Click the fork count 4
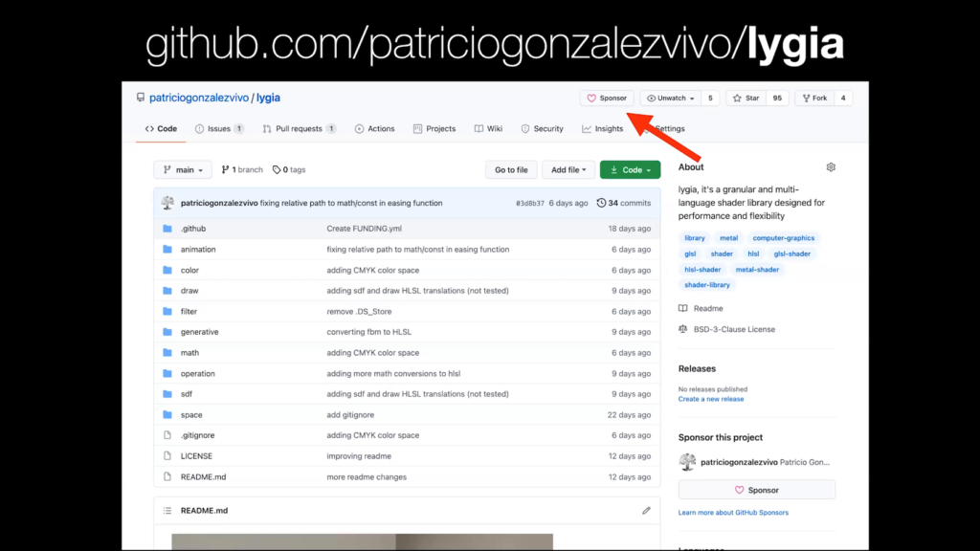980x551 pixels. tap(843, 99)
